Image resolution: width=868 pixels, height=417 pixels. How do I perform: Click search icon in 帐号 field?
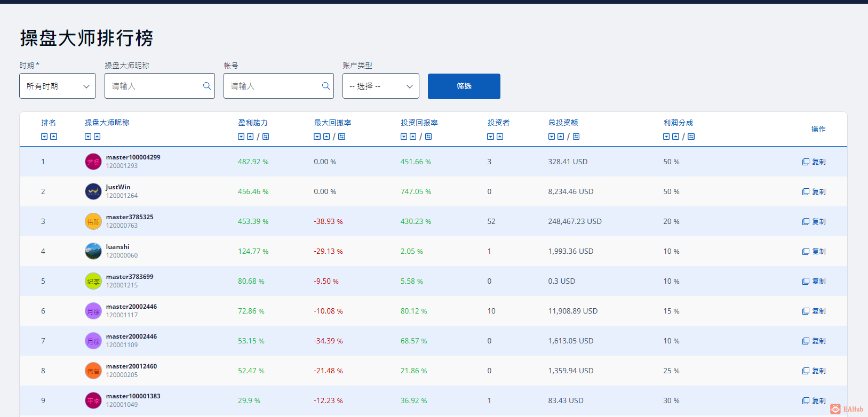point(326,86)
